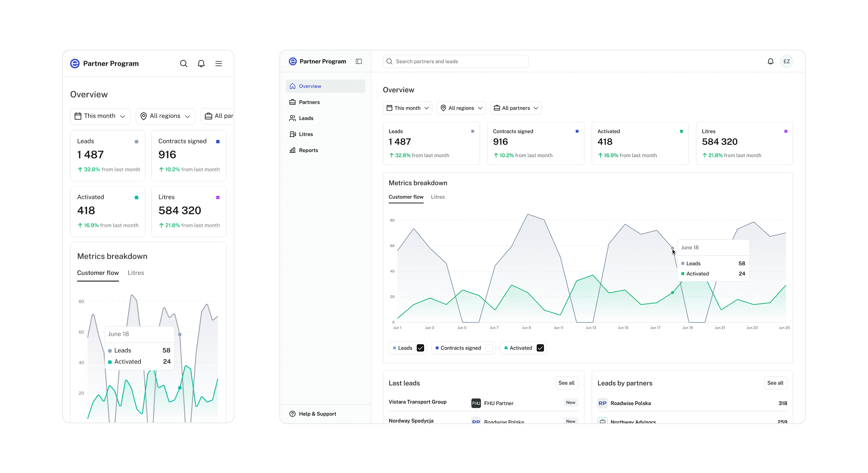The height and width of the screenshot is (473, 868).
Task: Click the mobile notification bell icon
Action: tap(201, 63)
